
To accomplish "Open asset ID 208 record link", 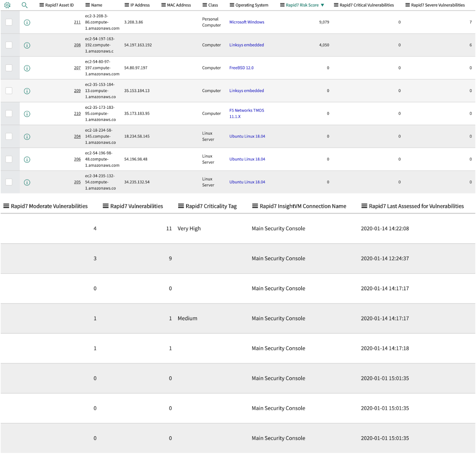I will point(77,45).
